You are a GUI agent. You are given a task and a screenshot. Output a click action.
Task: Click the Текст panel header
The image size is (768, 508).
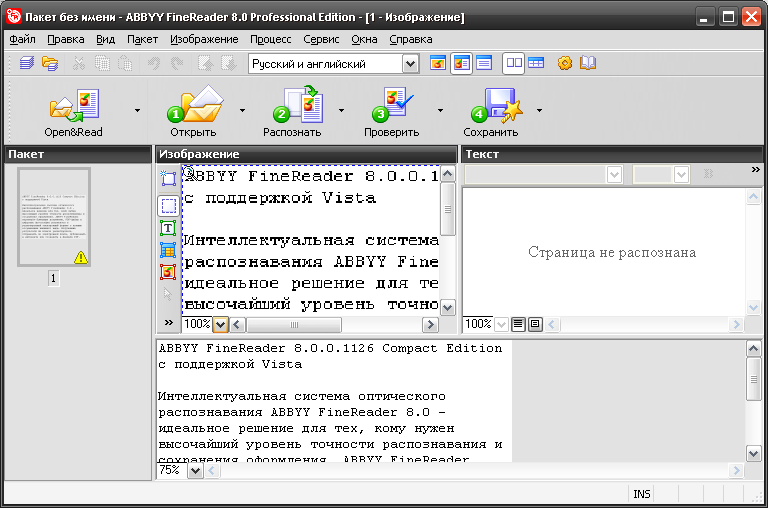(x=612, y=154)
